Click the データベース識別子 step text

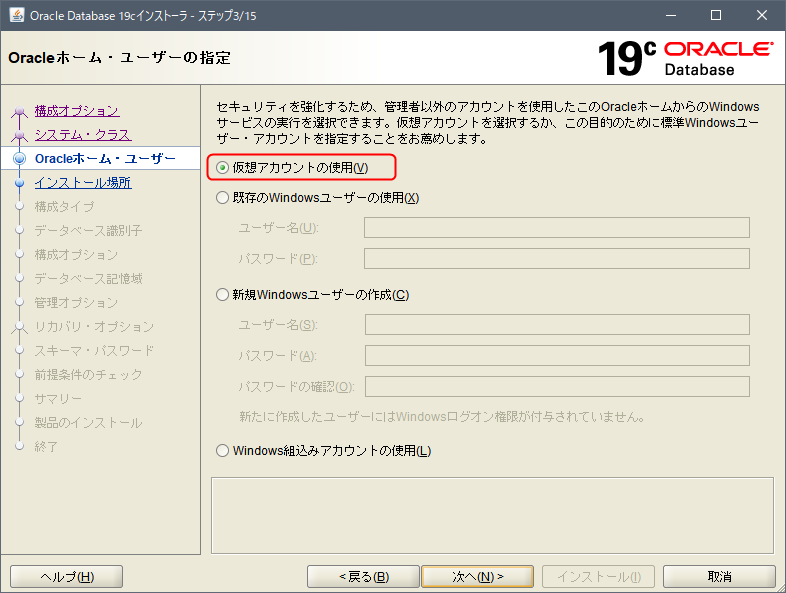coord(88,231)
